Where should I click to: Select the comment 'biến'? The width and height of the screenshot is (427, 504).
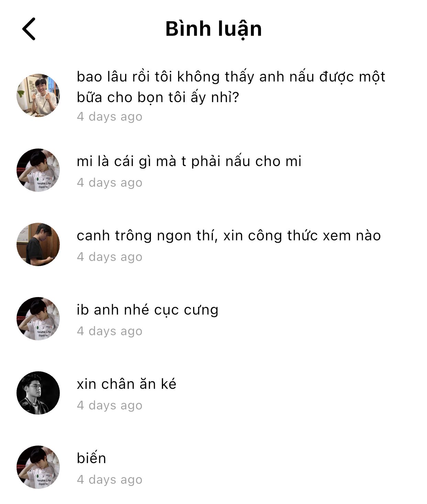91,458
